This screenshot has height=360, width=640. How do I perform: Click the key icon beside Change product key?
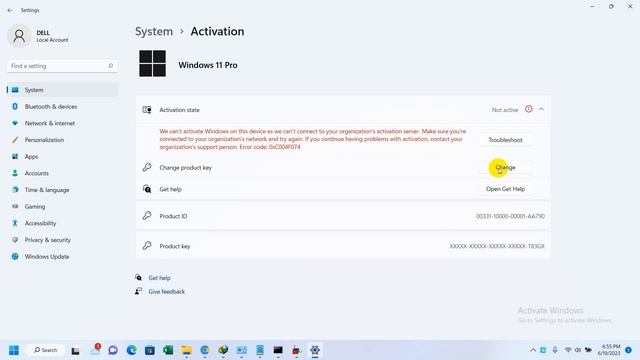147,167
